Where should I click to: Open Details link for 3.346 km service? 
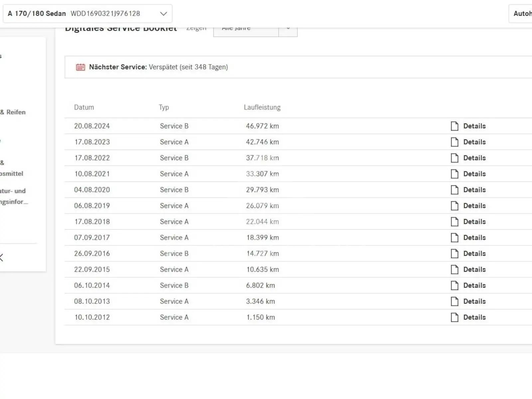point(474,302)
